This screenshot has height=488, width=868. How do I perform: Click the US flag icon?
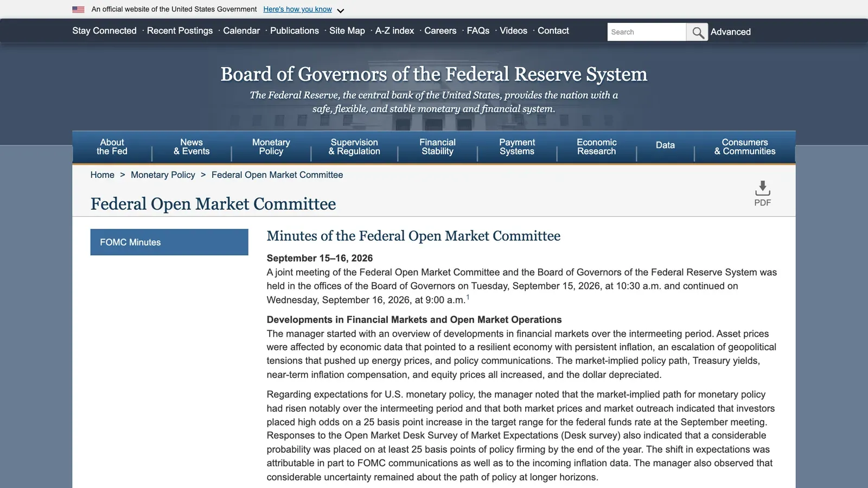pyautogui.click(x=78, y=10)
